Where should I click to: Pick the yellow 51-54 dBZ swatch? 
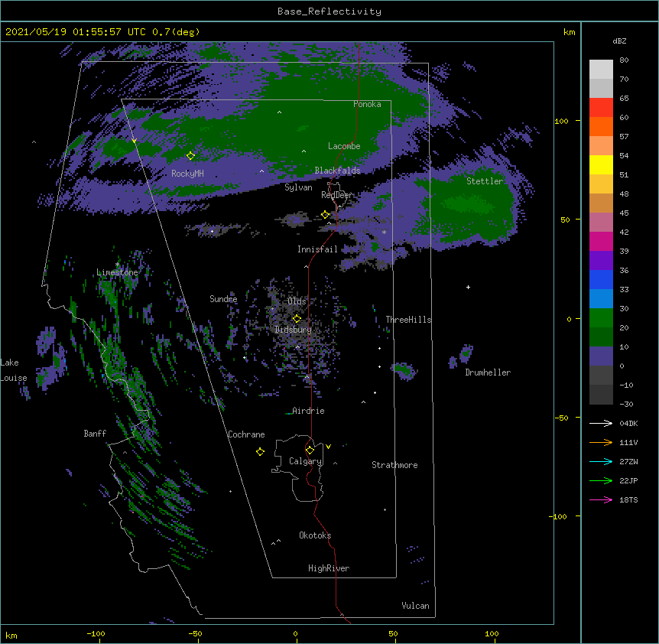[601, 164]
